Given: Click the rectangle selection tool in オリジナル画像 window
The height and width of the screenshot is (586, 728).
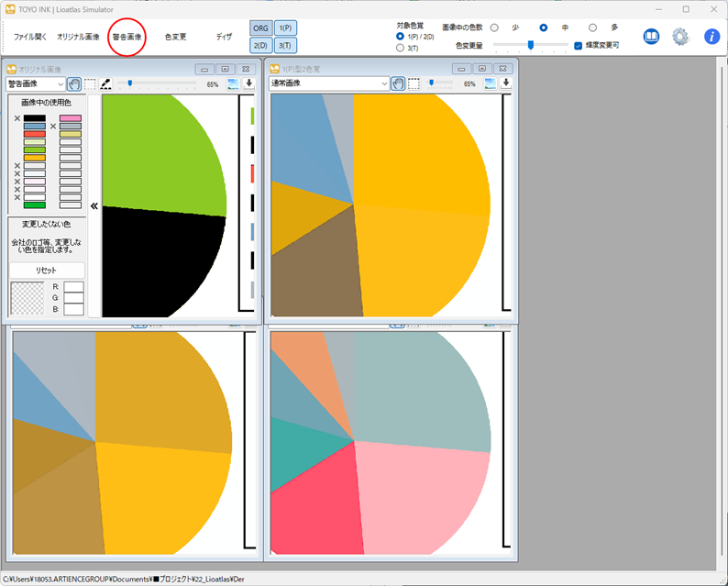Looking at the screenshot, I should coord(90,83).
